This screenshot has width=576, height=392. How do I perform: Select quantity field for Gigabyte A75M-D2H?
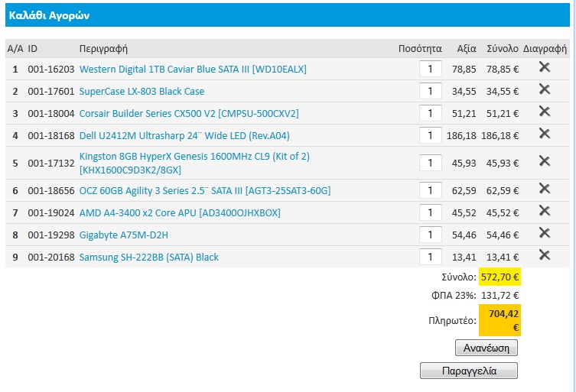coord(430,235)
